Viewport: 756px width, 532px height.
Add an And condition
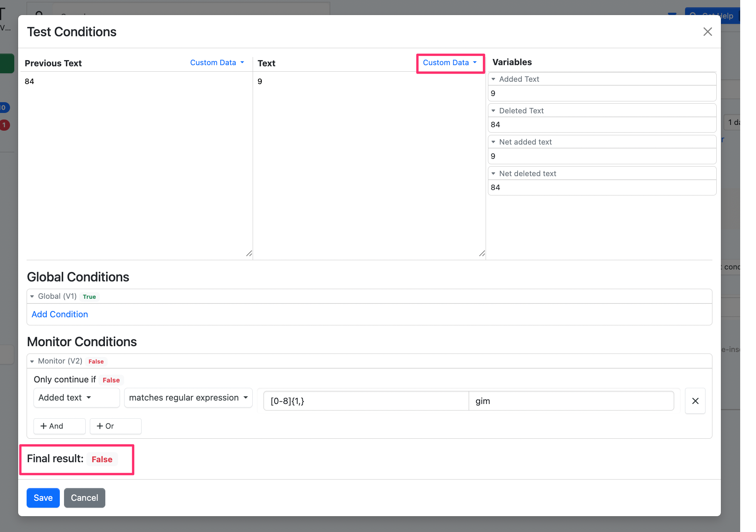[x=59, y=426]
